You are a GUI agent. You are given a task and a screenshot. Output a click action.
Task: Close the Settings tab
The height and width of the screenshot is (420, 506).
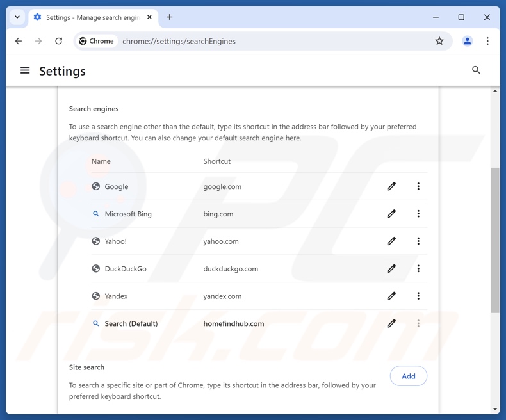(149, 17)
